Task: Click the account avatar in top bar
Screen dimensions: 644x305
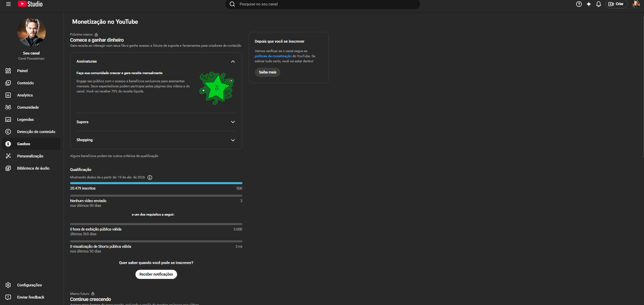Action: point(636,4)
